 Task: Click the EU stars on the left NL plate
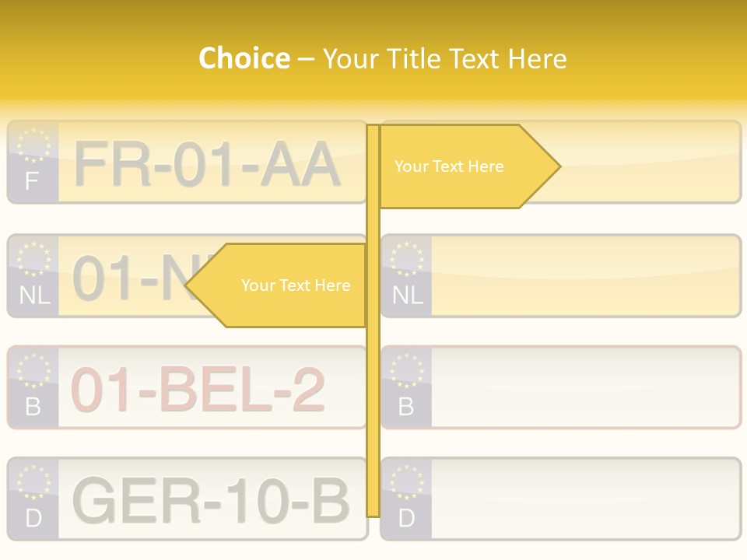pos(33,258)
